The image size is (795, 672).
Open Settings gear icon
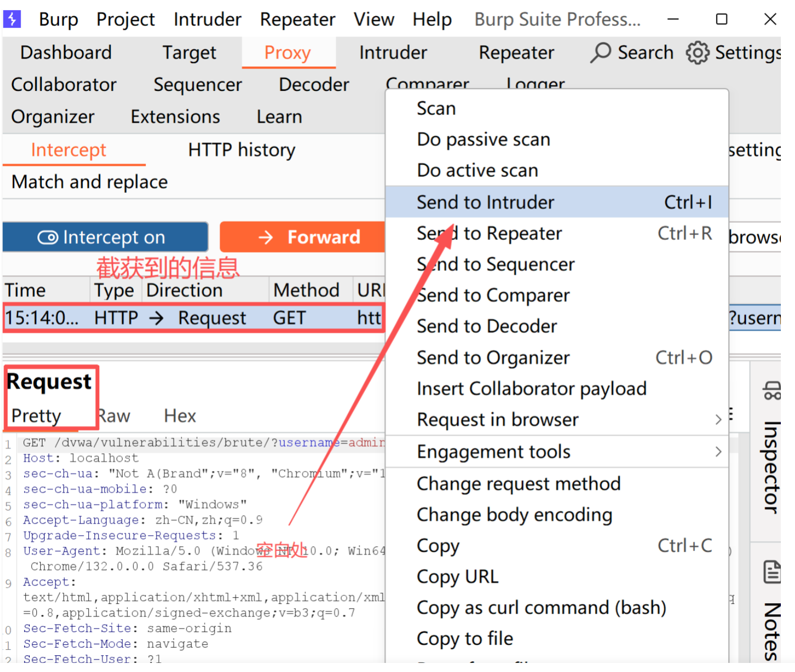pyautogui.click(x=697, y=53)
